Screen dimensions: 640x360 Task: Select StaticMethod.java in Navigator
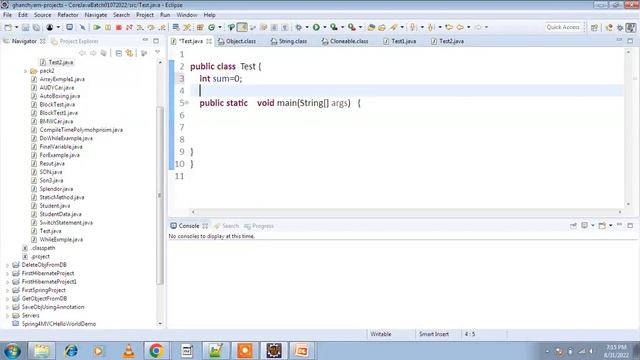[x=62, y=197]
